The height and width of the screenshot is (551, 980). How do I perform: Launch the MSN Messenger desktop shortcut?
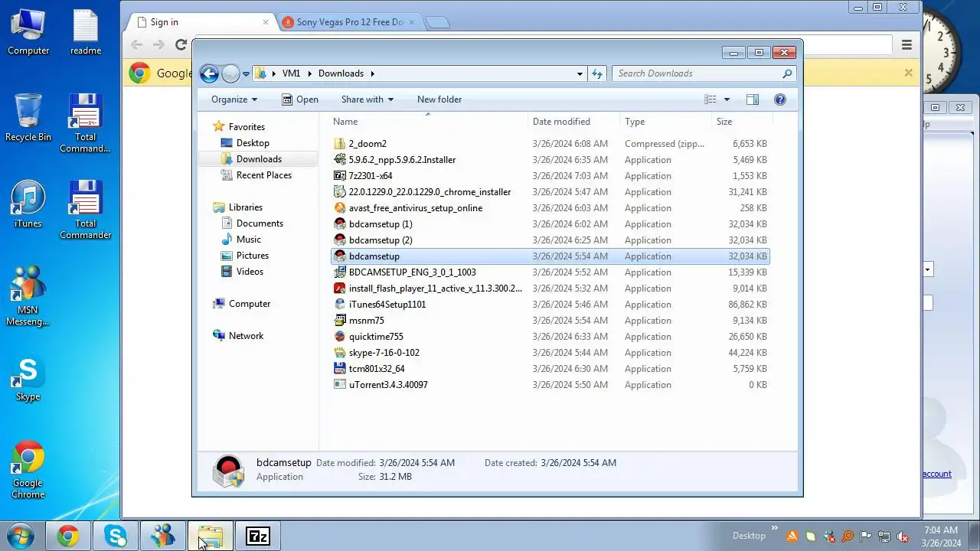[28, 296]
